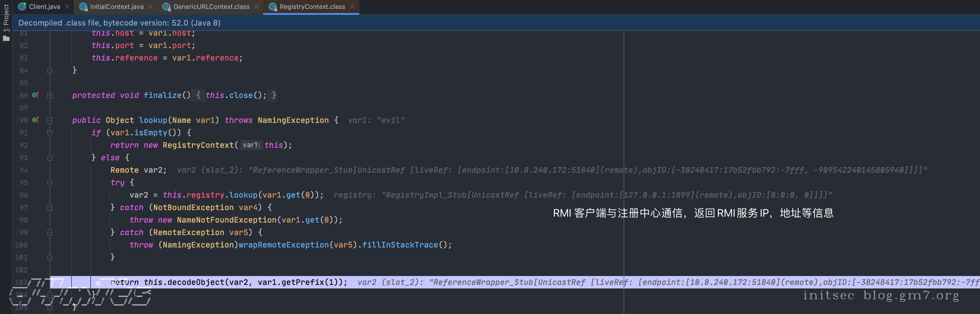980x314 pixels.
Task: Click the InitialContext.java file icon
Action: click(x=83, y=7)
